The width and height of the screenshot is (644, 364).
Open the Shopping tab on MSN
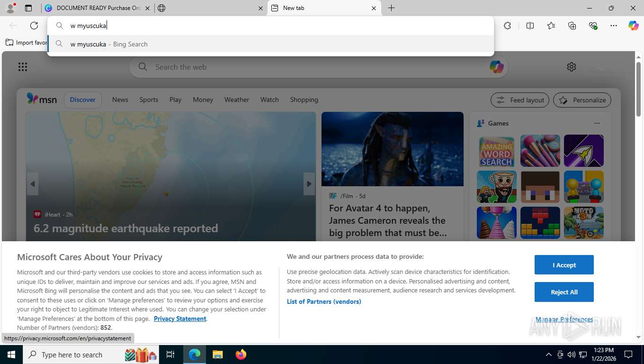coord(304,100)
